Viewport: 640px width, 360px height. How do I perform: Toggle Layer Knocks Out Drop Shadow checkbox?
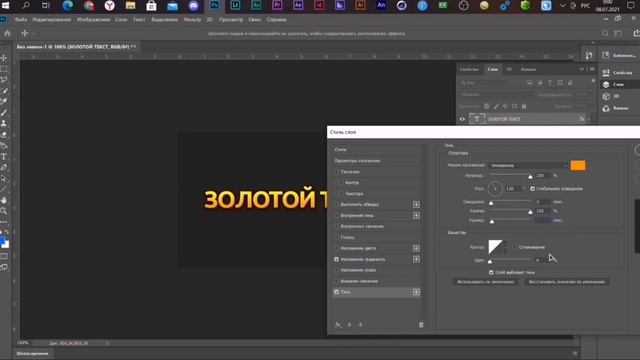pos(491,272)
